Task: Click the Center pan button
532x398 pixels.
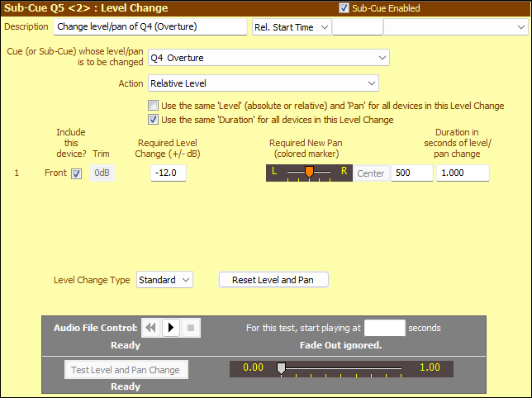Action: pos(371,173)
